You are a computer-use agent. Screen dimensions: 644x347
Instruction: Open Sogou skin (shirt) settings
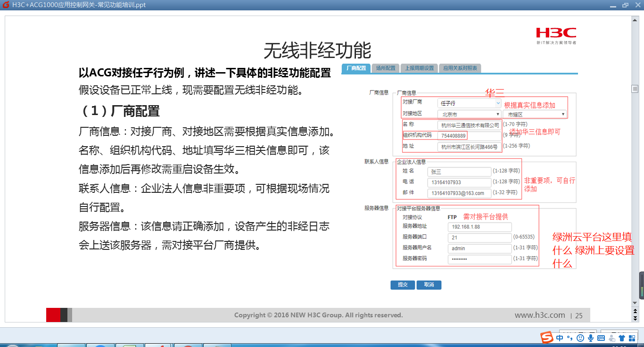pos(622,338)
